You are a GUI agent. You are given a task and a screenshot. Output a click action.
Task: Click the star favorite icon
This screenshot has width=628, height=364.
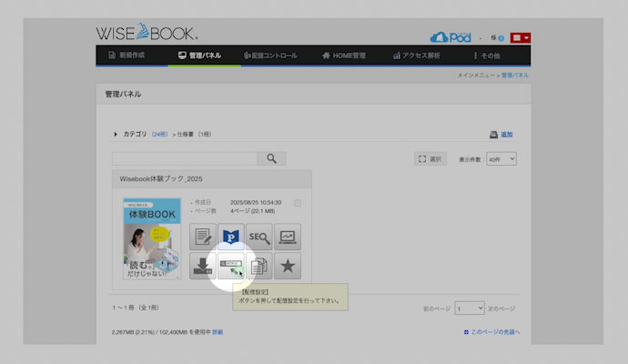288,267
